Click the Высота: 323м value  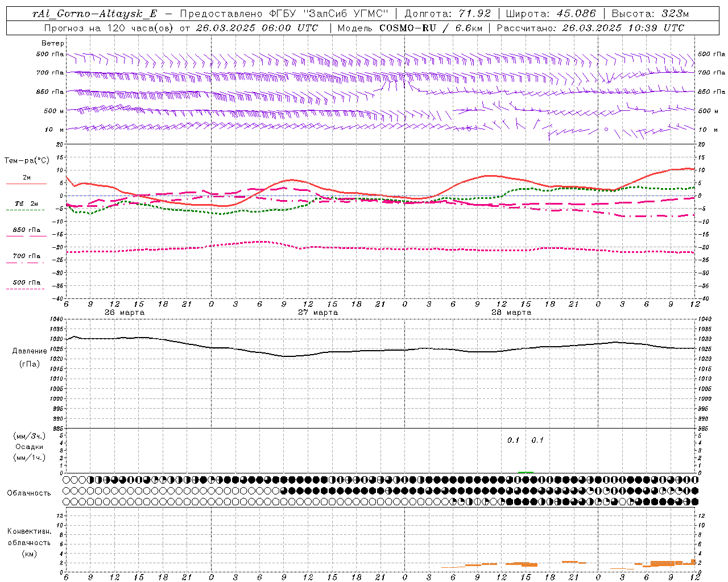click(650, 14)
